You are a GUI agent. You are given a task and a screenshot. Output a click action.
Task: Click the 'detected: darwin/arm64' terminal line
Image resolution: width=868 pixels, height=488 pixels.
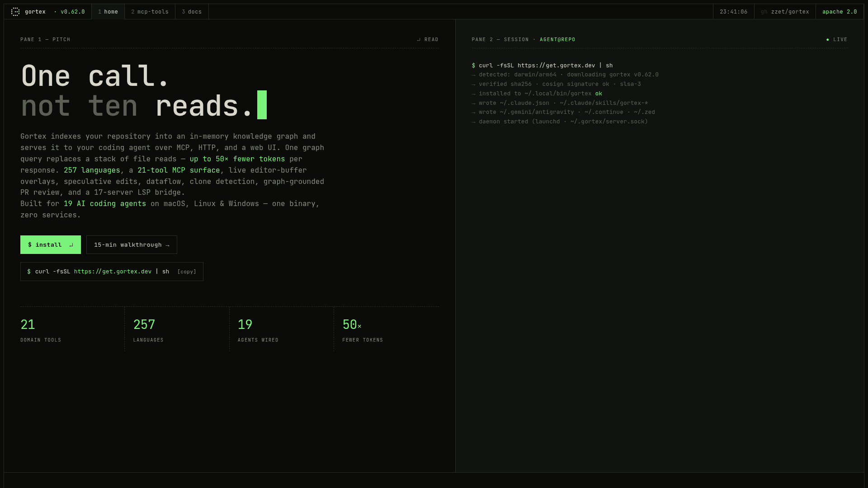pyautogui.click(x=565, y=75)
